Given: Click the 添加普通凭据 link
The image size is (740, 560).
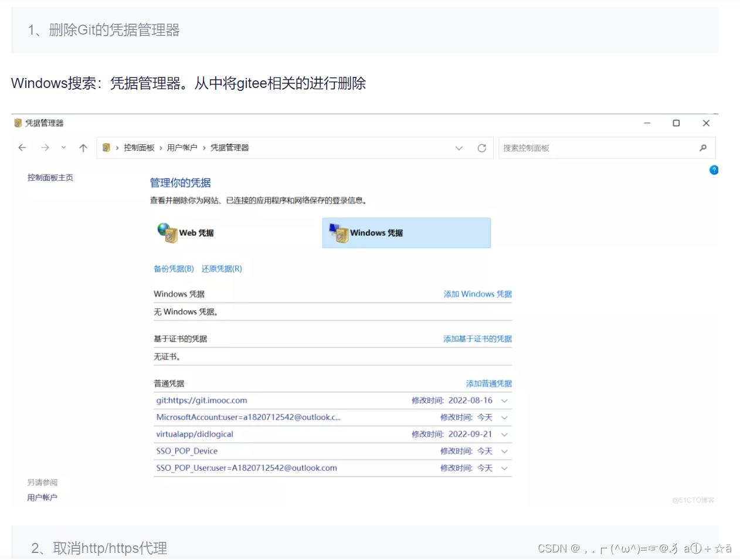Looking at the screenshot, I should click(x=489, y=383).
